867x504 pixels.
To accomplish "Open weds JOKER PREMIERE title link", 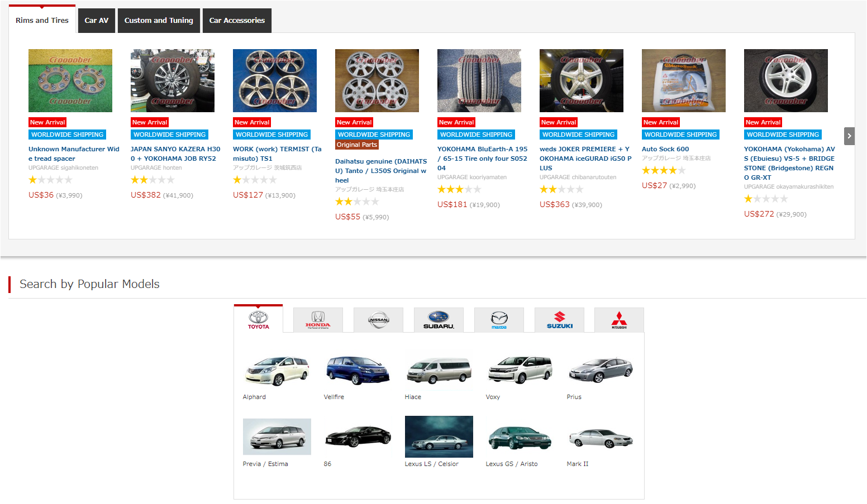I will (x=585, y=159).
